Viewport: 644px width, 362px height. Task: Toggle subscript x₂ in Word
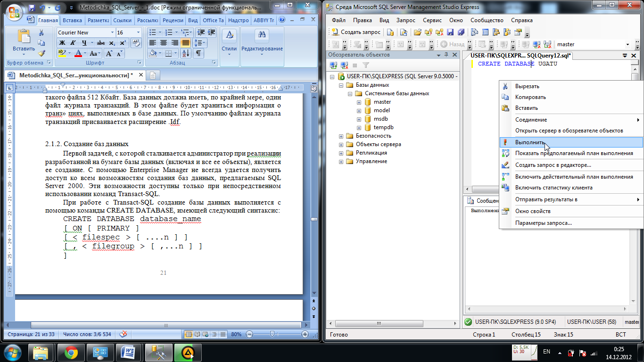pyautogui.click(x=112, y=43)
